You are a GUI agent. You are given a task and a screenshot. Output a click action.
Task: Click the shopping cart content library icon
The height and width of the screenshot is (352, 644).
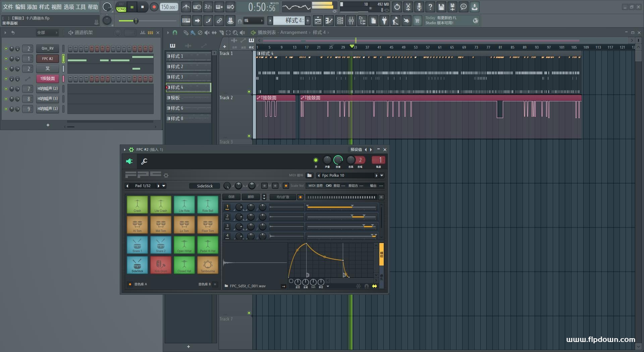click(x=417, y=21)
